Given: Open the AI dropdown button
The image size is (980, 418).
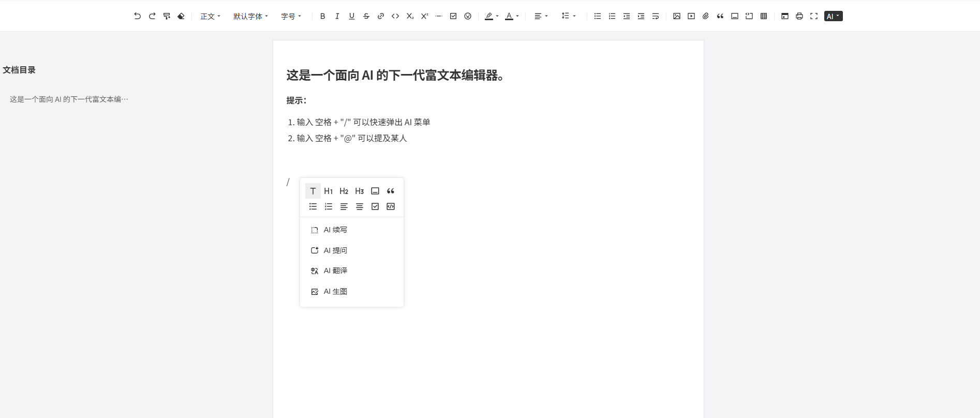Looking at the screenshot, I should point(834,16).
